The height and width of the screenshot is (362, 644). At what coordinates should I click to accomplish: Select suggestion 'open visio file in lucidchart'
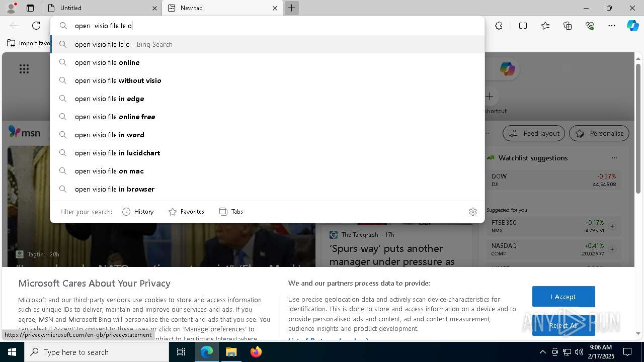tap(267, 153)
